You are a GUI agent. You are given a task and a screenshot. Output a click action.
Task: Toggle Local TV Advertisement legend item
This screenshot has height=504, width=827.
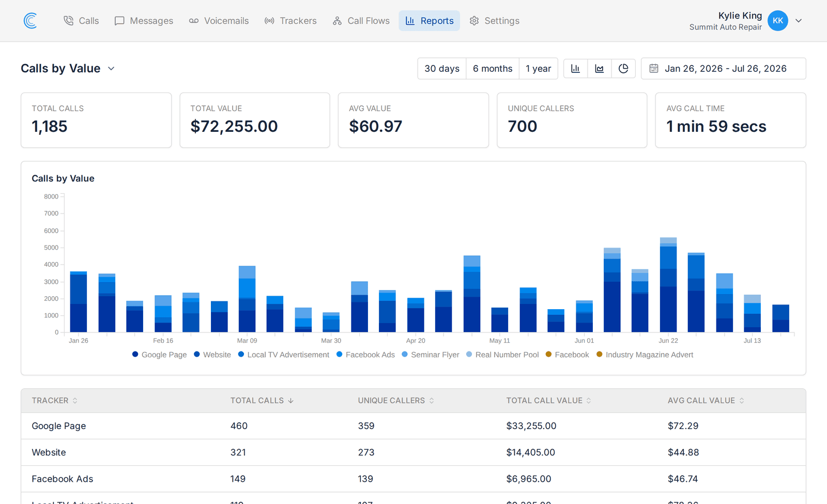coord(283,355)
